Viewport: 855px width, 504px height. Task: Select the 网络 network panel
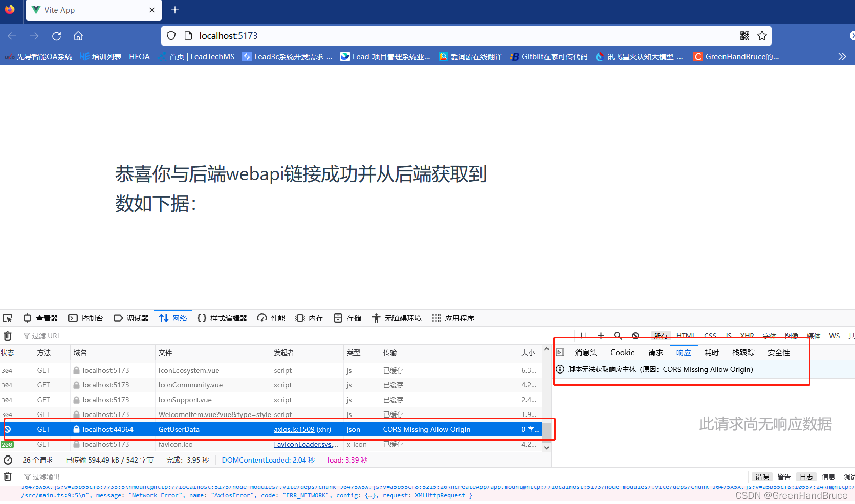click(173, 318)
